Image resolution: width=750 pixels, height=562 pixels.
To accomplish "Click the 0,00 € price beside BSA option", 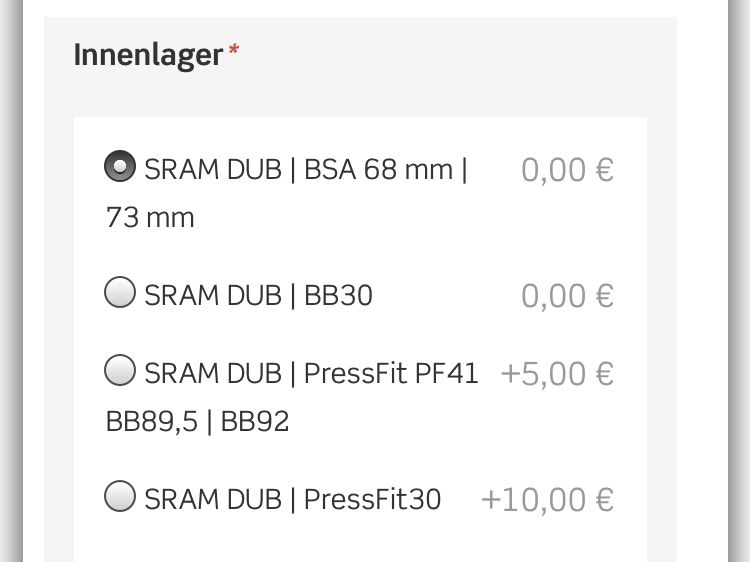I will (567, 170).
